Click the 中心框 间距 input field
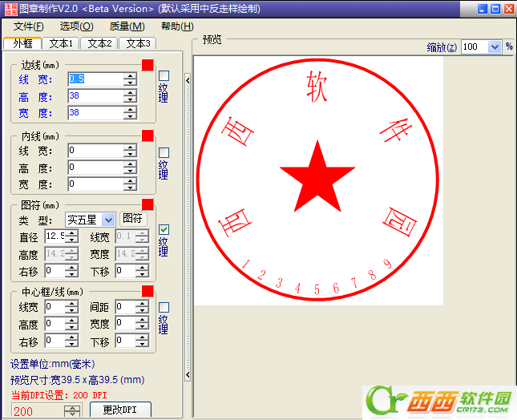Viewport: 517px width, 420px height. point(126,307)
